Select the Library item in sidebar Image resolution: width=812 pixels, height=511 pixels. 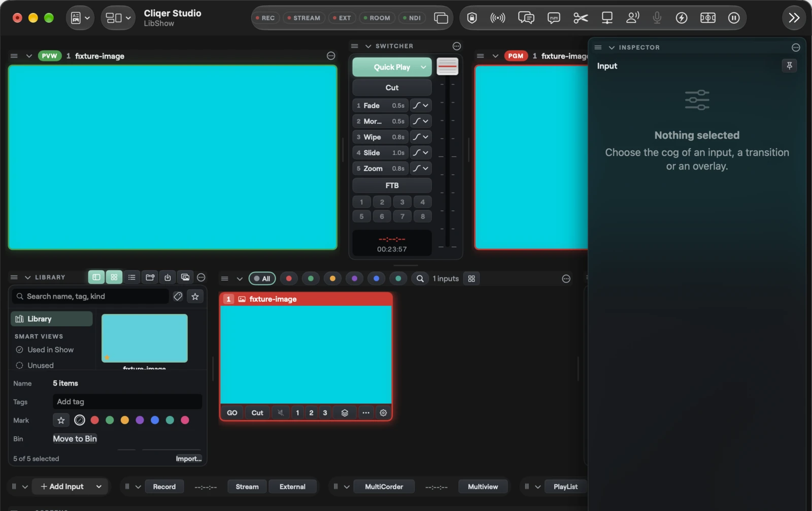coord(52,319)
